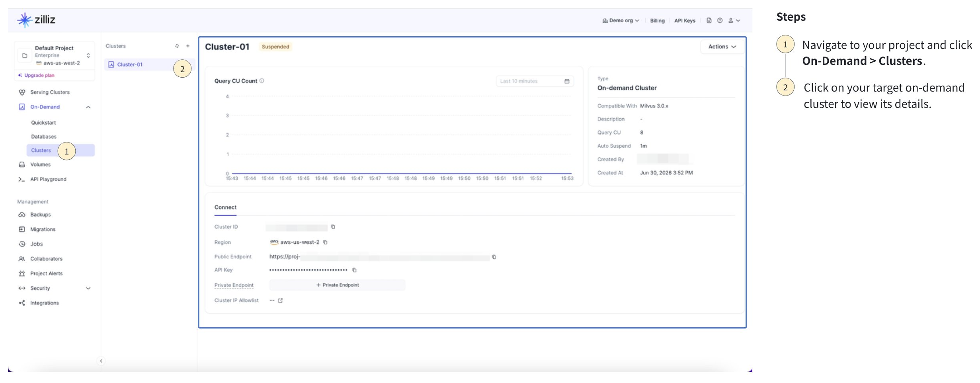
Task: Open the Collaborators page
Action: [47, 259]
